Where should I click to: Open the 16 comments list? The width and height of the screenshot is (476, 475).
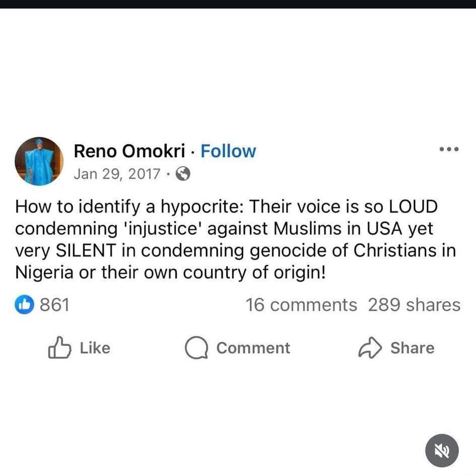(x=301, y=305)
